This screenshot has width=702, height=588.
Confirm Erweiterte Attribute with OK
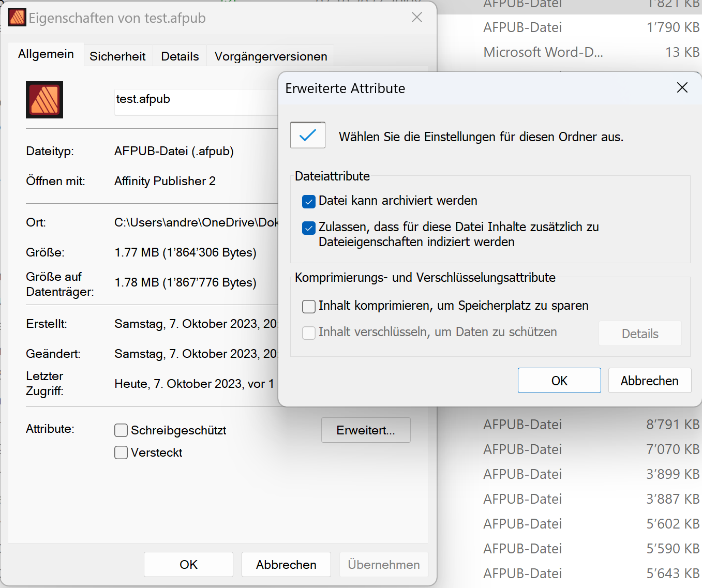559,380
